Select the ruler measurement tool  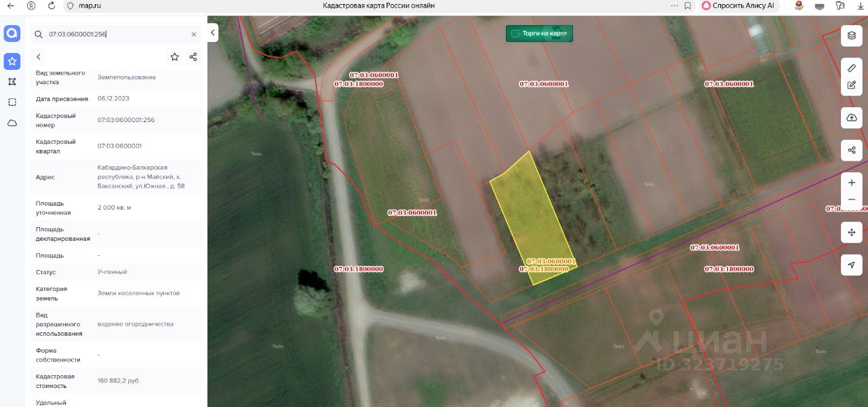click(x=852, y=68)
